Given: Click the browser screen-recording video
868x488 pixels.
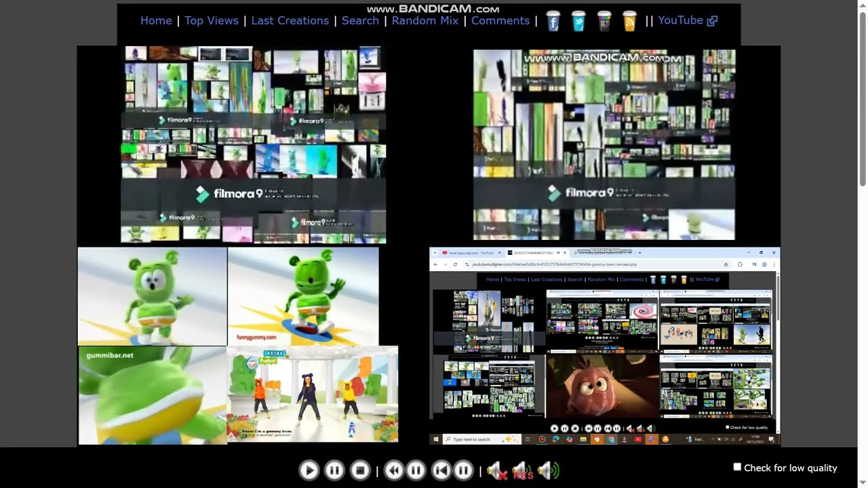Looking at the screenshot, I should (x=605, y=346).
